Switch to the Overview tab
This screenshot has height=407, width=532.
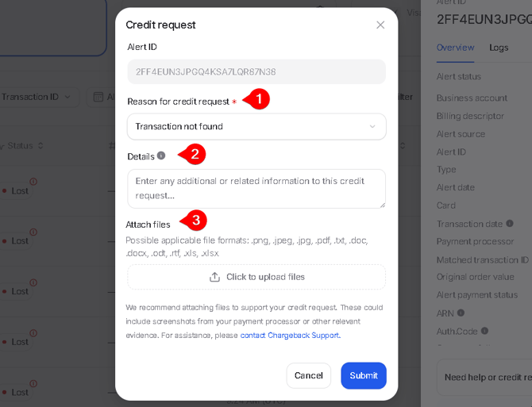pos(455,48)
